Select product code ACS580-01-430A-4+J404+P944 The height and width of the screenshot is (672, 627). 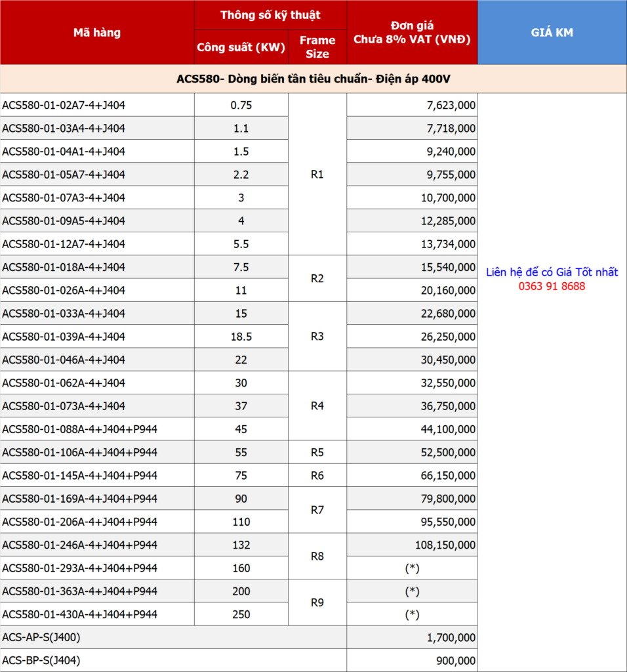point(80,614)
